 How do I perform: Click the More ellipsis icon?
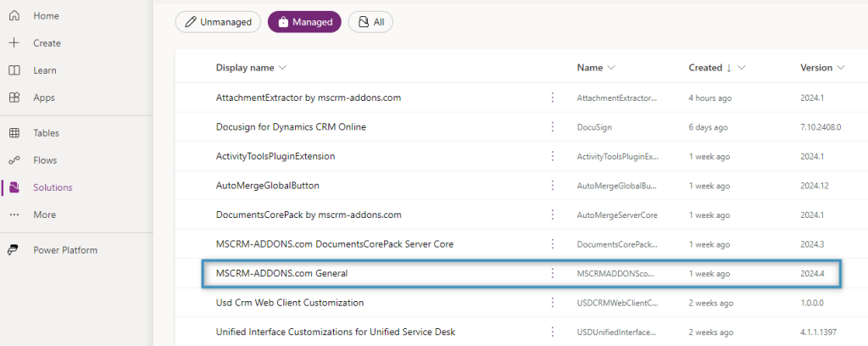(x=14, y=215)
